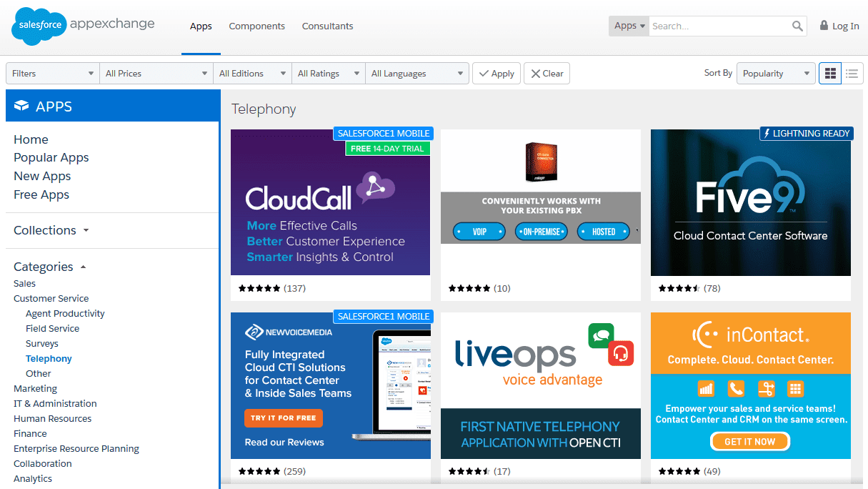
Task: Click inContact's Get It Now button
Action: [x=749, y=441]
